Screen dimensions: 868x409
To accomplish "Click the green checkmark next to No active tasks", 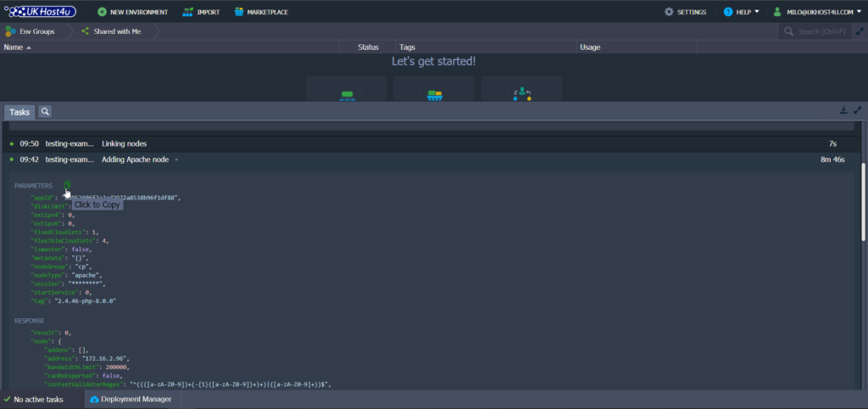I will tap(7, 399).
